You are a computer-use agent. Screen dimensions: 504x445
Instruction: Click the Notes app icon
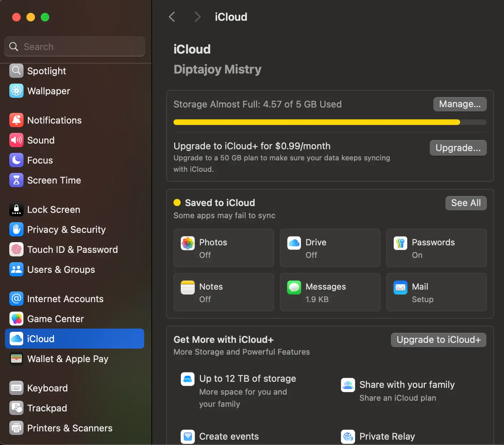click(x=188, y=287)
